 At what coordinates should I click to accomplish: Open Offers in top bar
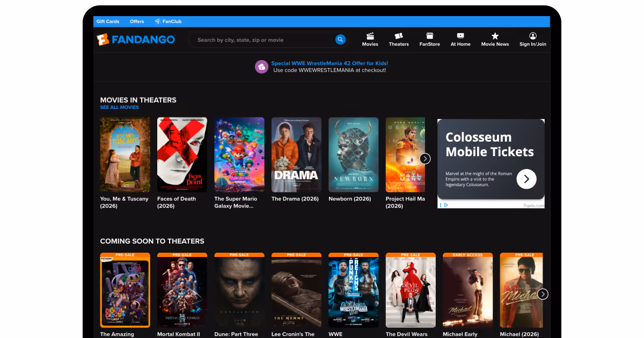point(137,21)
